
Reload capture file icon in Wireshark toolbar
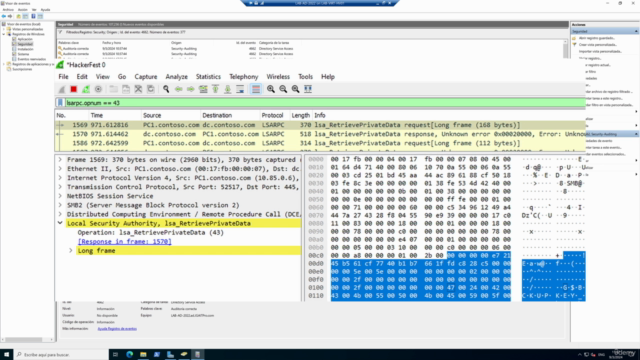(x=151, y=89)
